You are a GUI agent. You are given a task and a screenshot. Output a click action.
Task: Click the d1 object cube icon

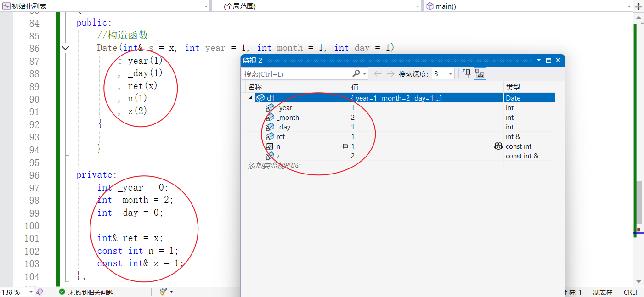pos(260,98)
